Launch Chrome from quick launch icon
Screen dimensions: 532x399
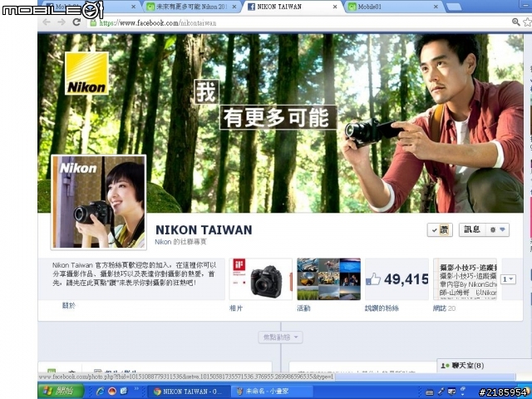[112, 392]
